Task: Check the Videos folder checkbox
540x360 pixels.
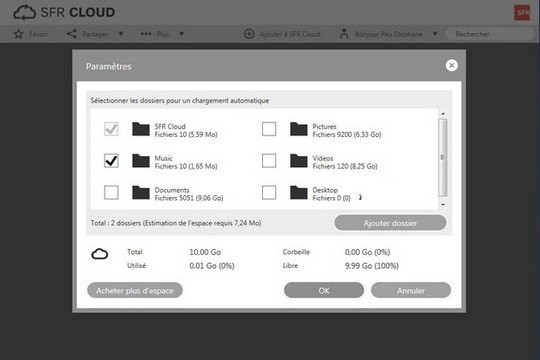Action: [x=269, y=161]
